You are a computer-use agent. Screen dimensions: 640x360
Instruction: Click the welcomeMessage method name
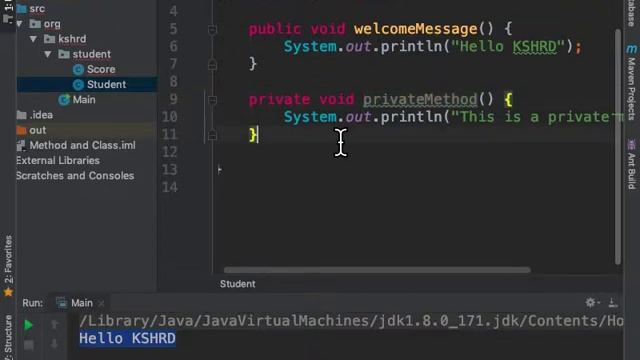click(416, 29)
